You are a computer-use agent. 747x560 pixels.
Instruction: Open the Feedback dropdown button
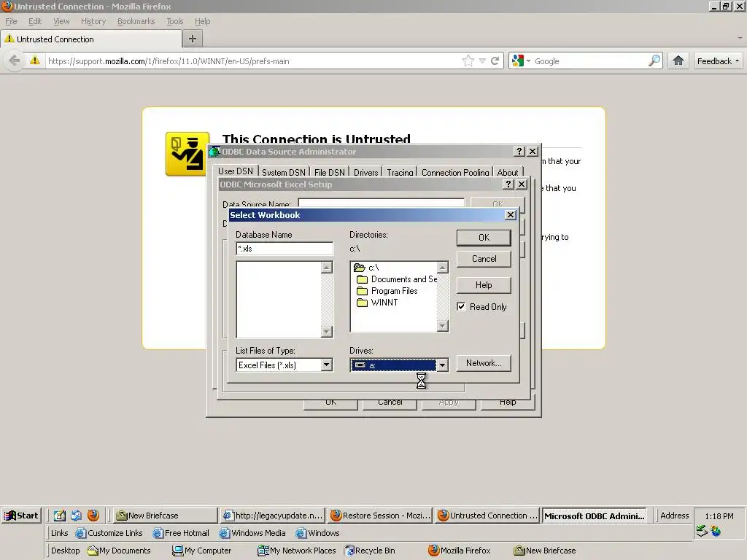pos(718,61)
